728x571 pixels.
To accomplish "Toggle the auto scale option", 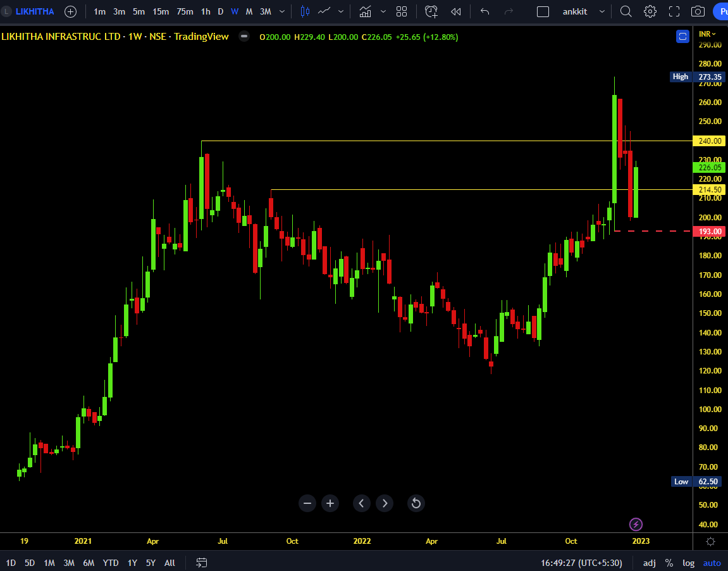I will [x=712, y=563].
